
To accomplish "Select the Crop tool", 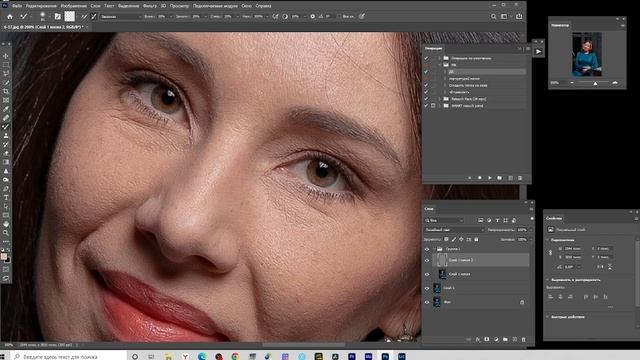I will pyautogui.click(x=6, y=91).
